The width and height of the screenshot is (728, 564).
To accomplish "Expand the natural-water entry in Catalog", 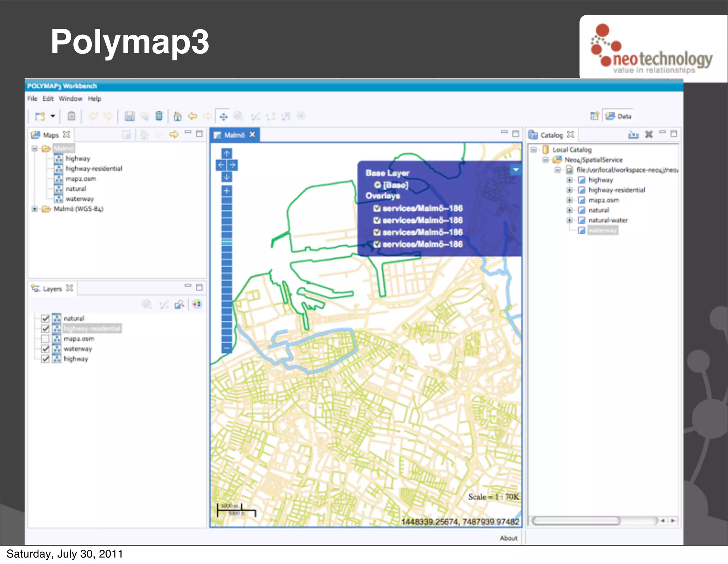I will click(x=569, y=220).
